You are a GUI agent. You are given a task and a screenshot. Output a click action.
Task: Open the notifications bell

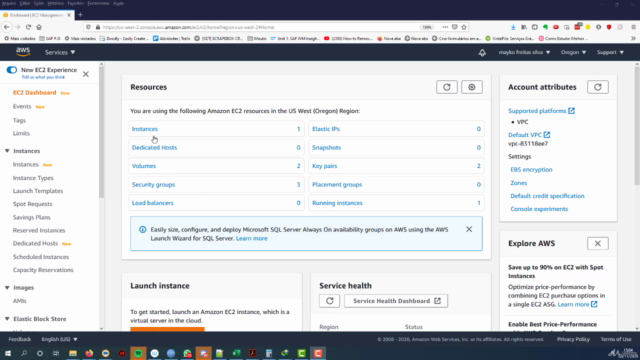point(482,53)
